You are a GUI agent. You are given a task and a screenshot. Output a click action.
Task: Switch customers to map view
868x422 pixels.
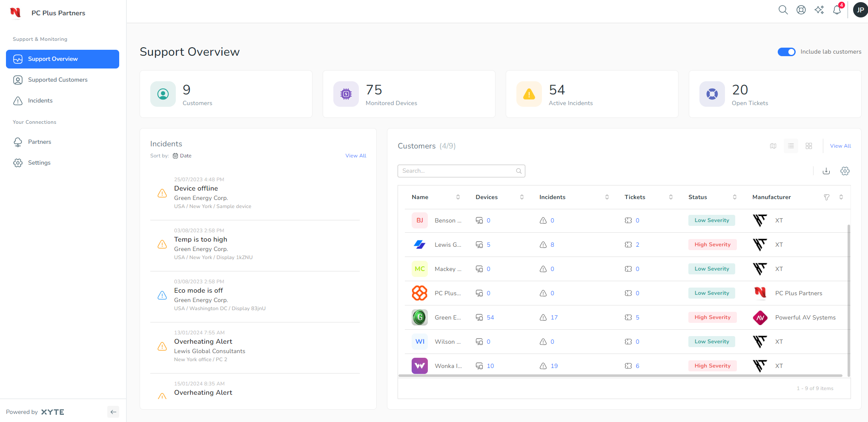click(773, 146)
